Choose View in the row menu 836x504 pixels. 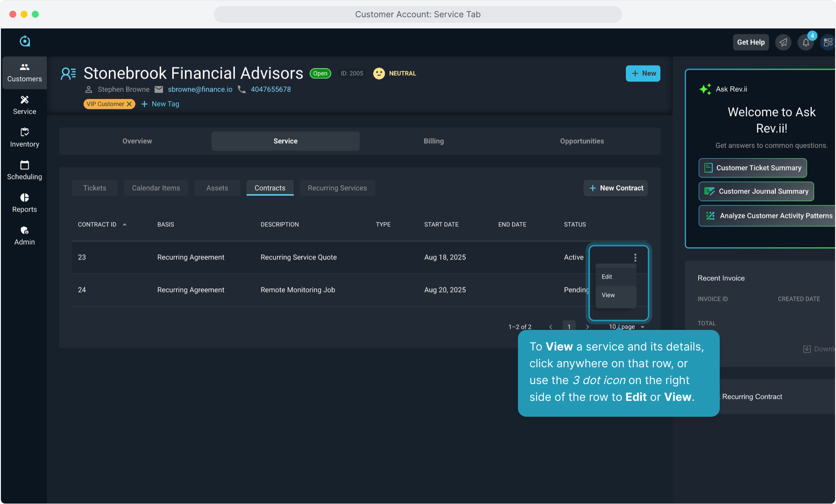click(x=608, y=295)
